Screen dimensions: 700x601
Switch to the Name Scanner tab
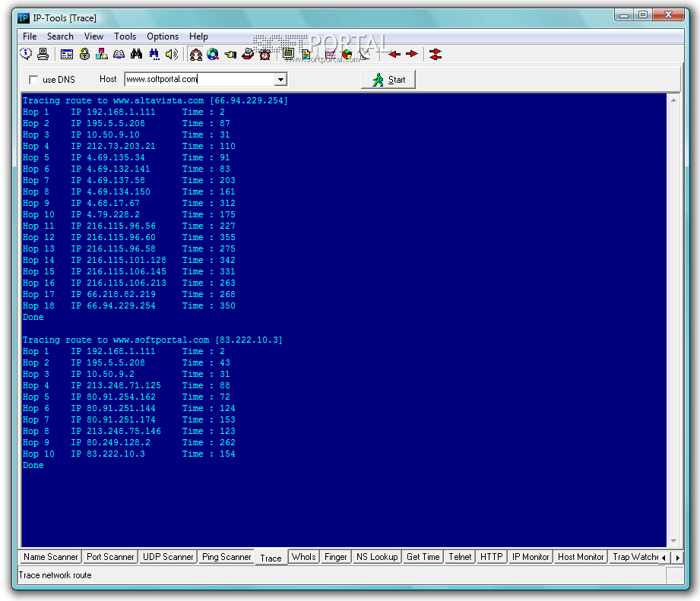click(50, 557)
